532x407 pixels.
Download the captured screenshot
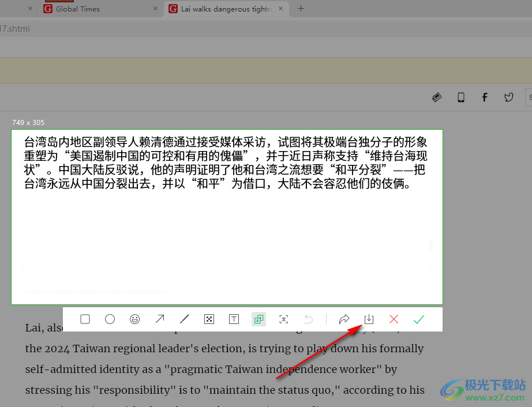369,319
